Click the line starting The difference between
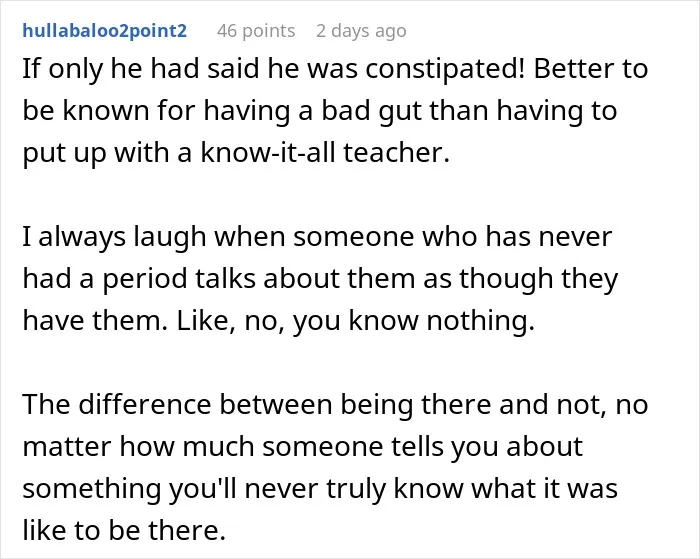Screen dimensions: 700x559 tap(335, 405)
